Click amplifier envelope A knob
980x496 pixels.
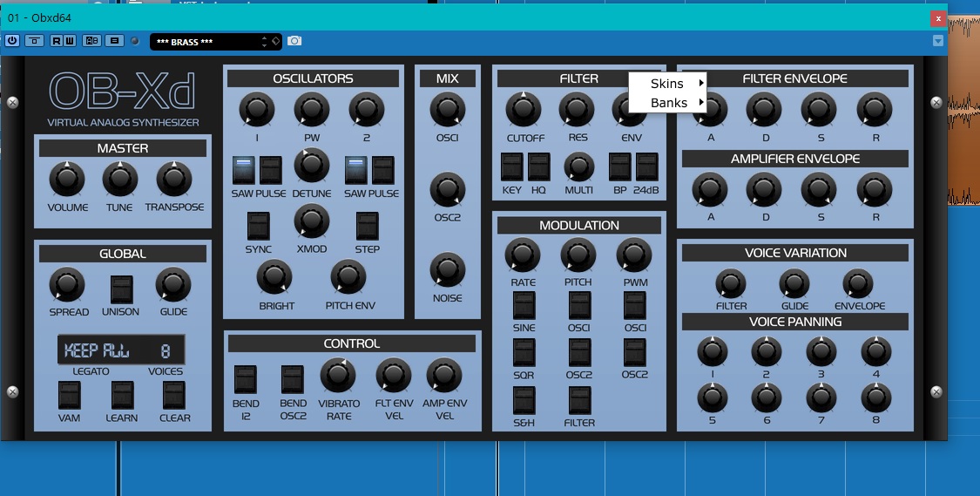tap(710, 190)
